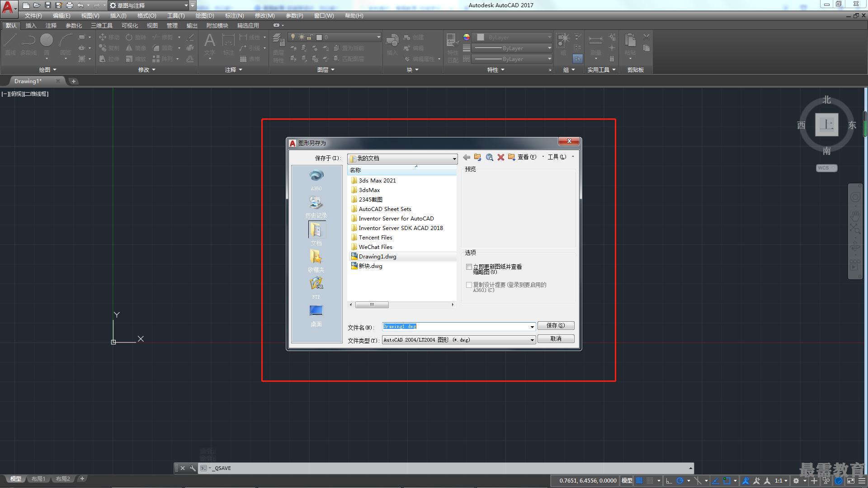Image resolution: width=868 pixels, height=488 pixels.
Task: Switch to Parametric (参数化) ribbon tab
Action: (x=74, y=26)
